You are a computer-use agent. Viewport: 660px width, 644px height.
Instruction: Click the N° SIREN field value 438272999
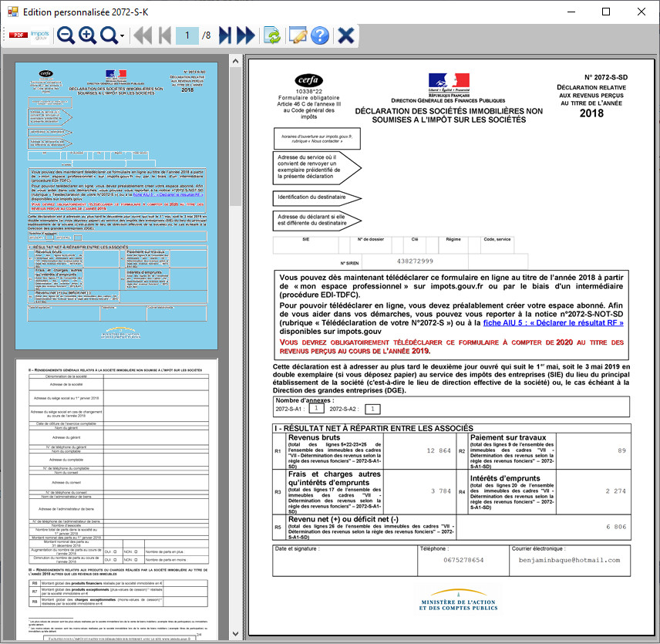click(x=410, y=261)
